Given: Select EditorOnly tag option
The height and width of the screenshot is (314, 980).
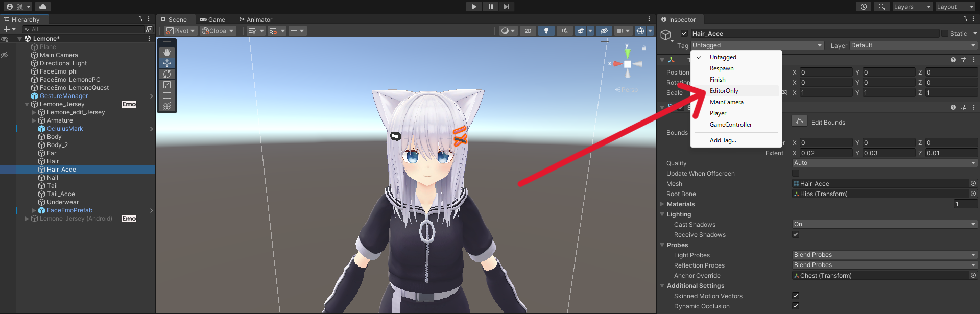Looking at the screenshot, I should click(736, 91).
